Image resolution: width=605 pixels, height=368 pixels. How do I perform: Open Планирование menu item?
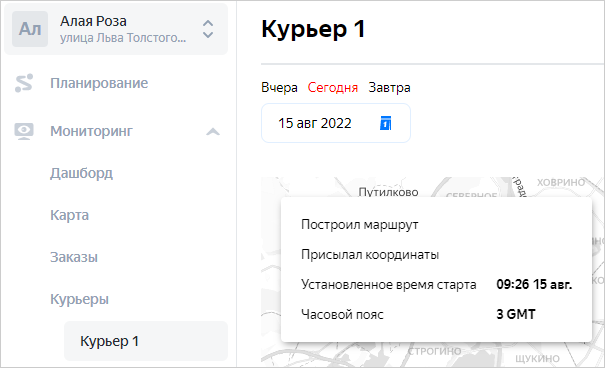99,83
